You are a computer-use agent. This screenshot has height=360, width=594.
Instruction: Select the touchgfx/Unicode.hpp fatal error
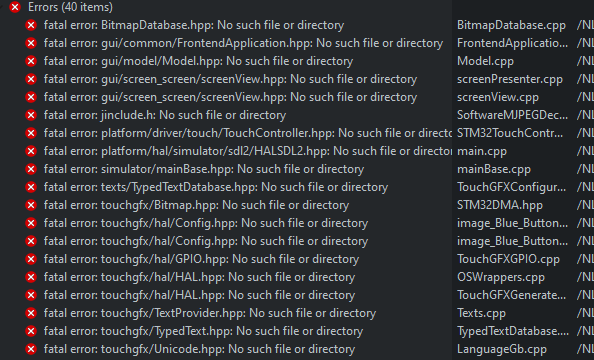pyautogui.click(x=199, y=349)
